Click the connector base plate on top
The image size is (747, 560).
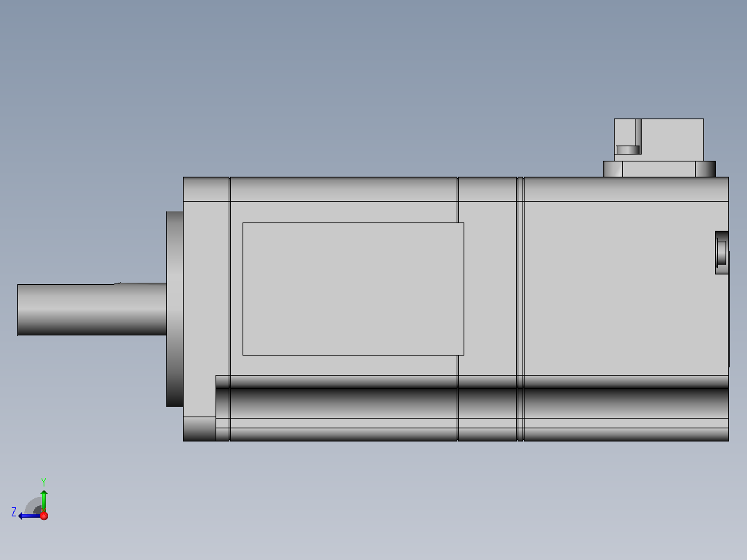point(659,169)
